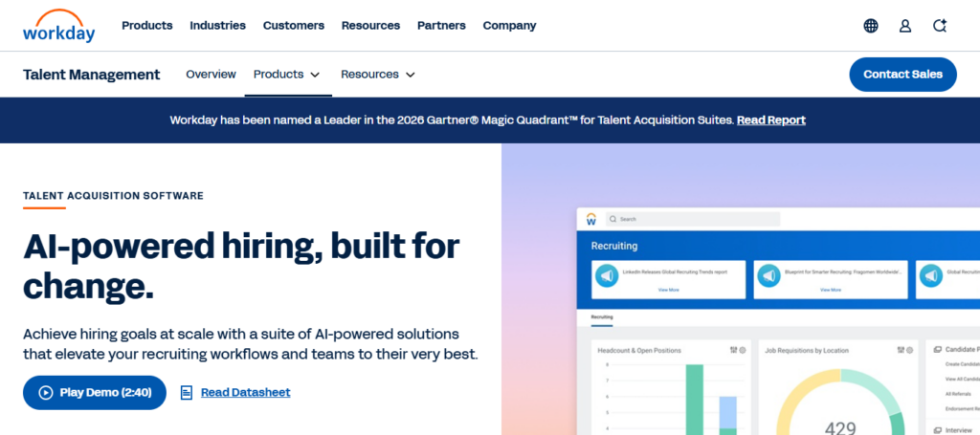The width and height of the screenshot is (980, 435).
Task: Expand the Resources dropdown chevron in sub-navigation
Action: click(410, 75)
